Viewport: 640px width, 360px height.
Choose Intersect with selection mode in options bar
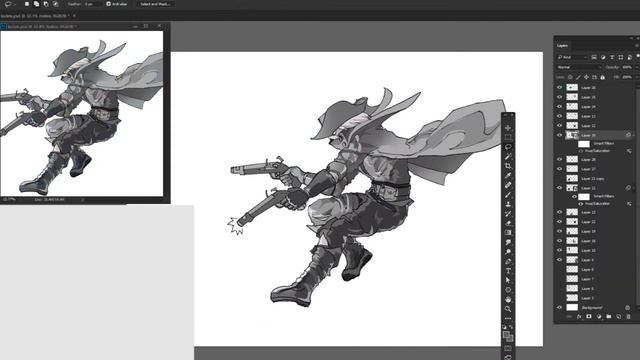[56, 4]
